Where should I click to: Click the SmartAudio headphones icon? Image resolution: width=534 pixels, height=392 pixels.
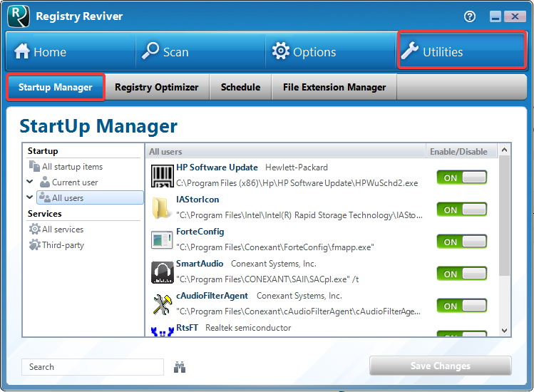pyautogui.click(x=162, y=272)
